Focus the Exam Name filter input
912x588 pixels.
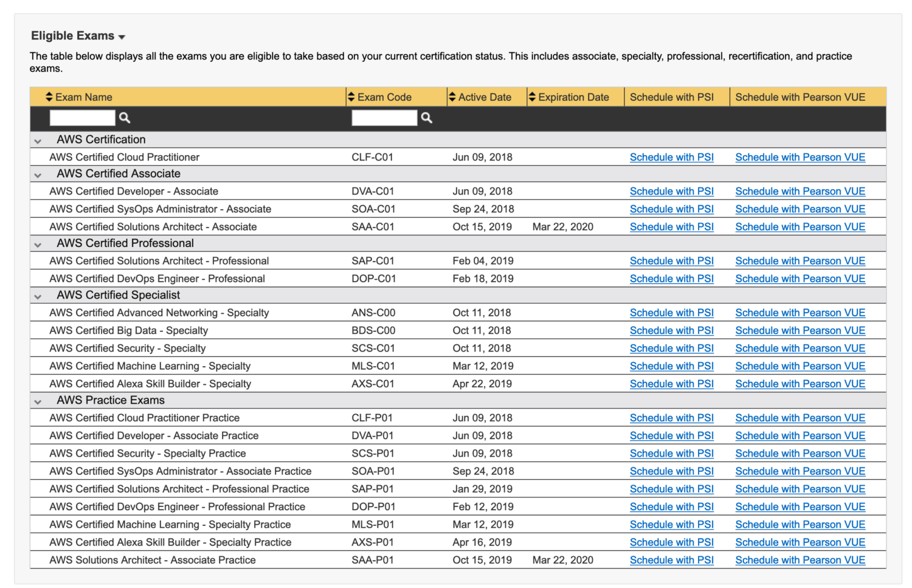(x=82, y=118)
